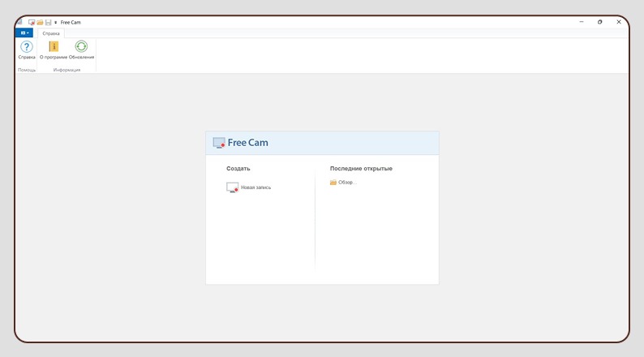
Task: Open the quick access toolbar customize arrow
Action: [55, 22]
